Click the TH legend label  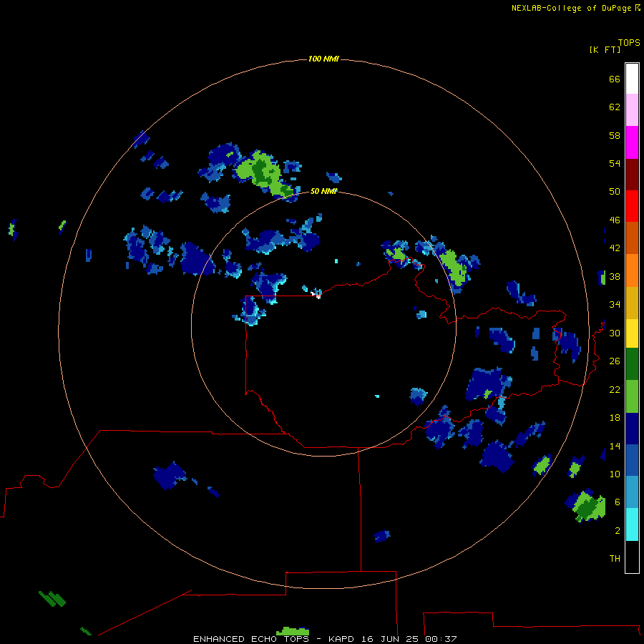tap(615, 559)
